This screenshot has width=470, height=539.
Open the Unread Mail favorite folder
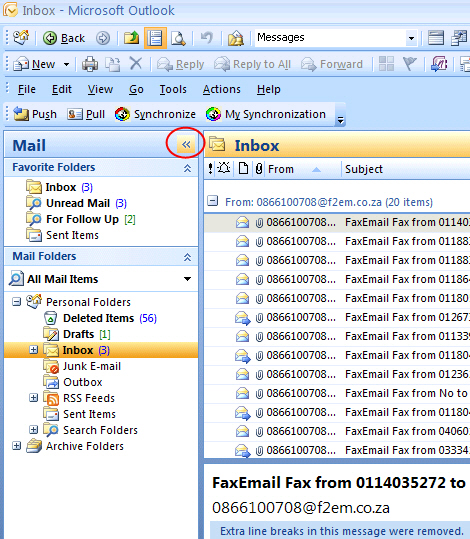tap(76, 203)
